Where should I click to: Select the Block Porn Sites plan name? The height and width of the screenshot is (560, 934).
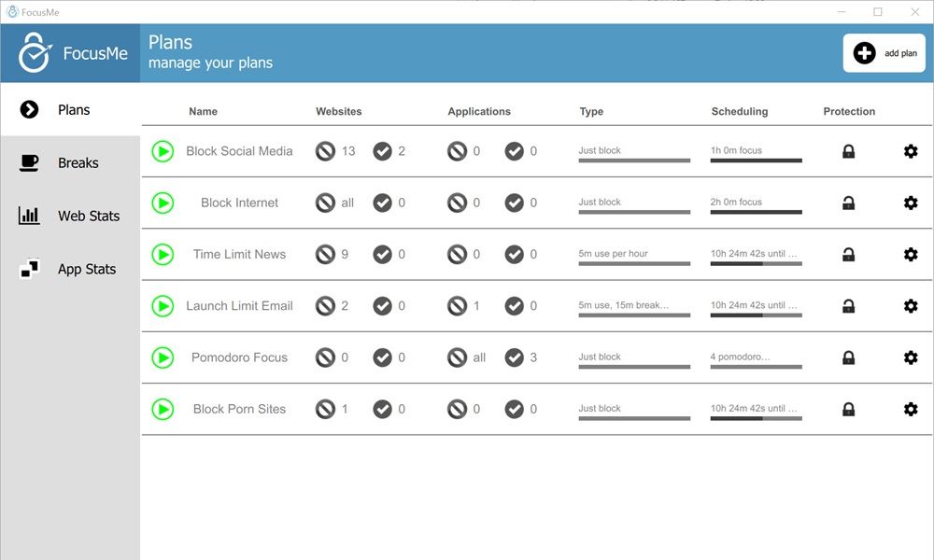point(239,410)
